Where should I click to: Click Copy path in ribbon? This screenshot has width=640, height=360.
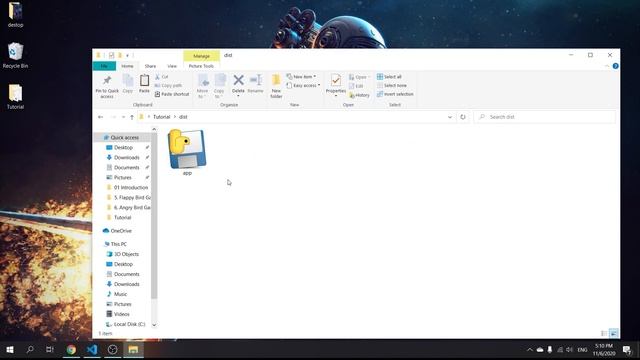pyautogui.click(x=168, y=85)
